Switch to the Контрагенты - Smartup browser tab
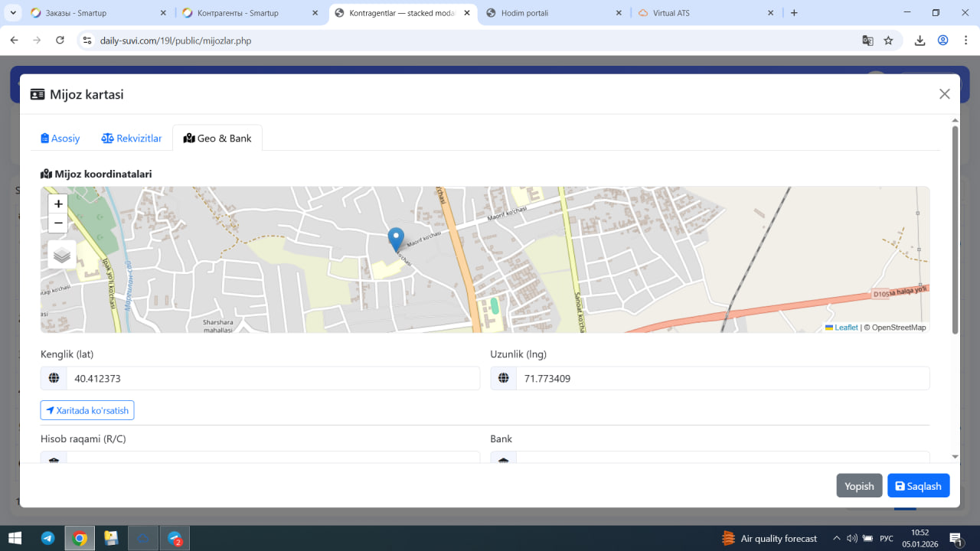This screenshot has width=980, height=551. pyautogui.click(x=250, y=13)
